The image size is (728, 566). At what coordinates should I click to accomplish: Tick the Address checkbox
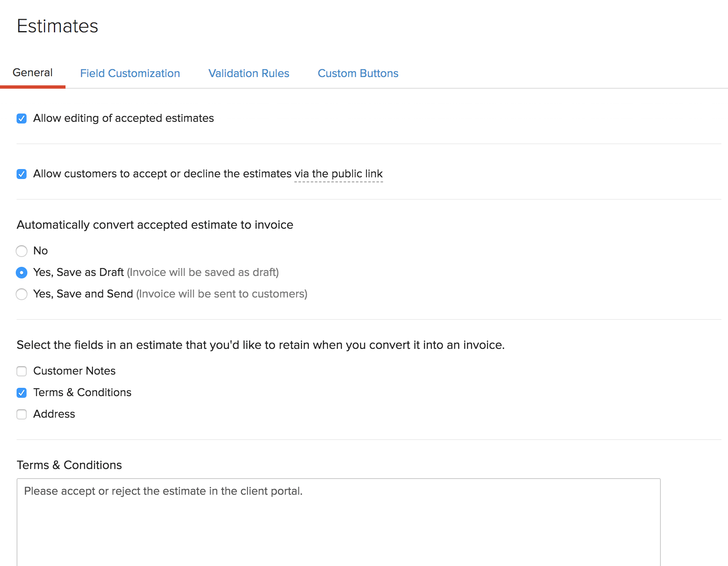tap(22, 414)
